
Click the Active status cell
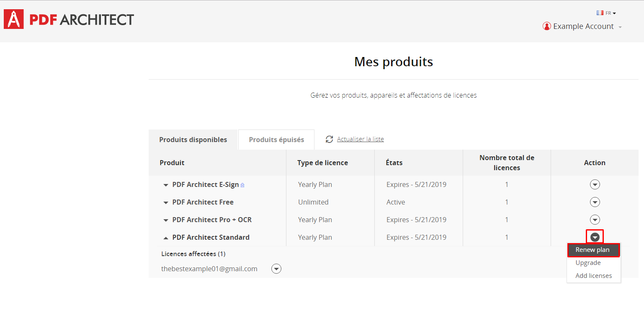(x=396, y=202)
